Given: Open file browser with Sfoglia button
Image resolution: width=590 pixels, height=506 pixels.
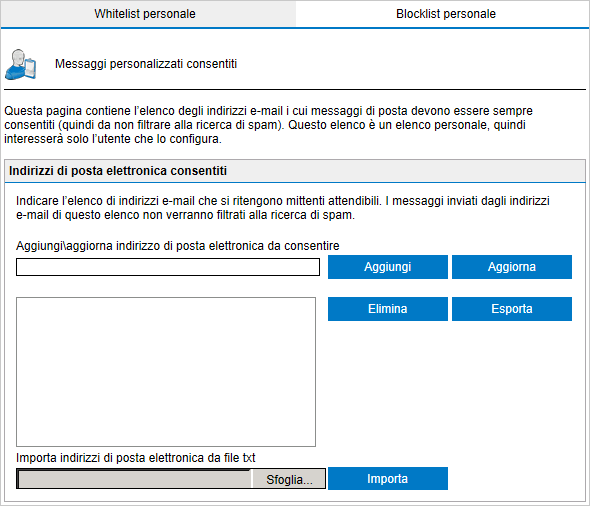Looking at the screenshot, I should (x=289, y=479).
